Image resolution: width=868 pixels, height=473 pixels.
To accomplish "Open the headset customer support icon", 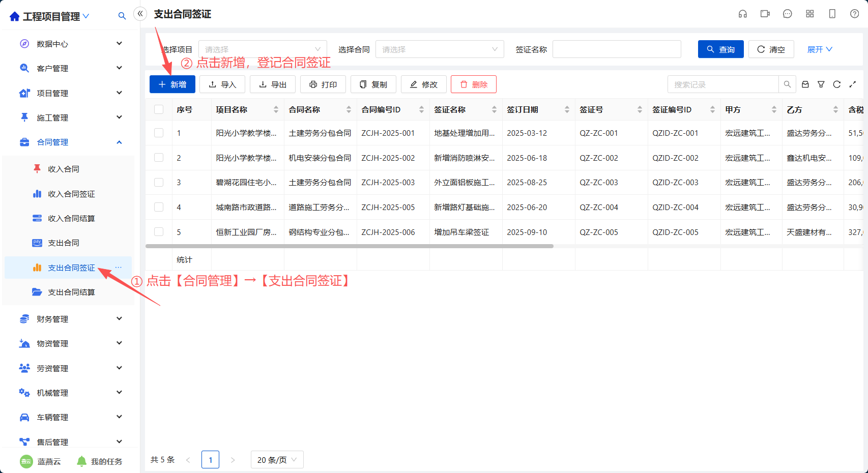I will coord(743,14).
